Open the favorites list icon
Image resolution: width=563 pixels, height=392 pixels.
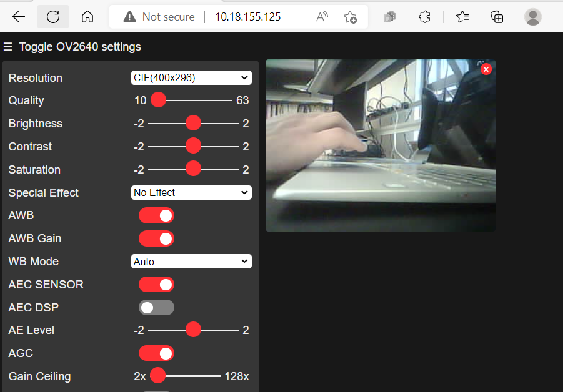[x=462, y=17]
